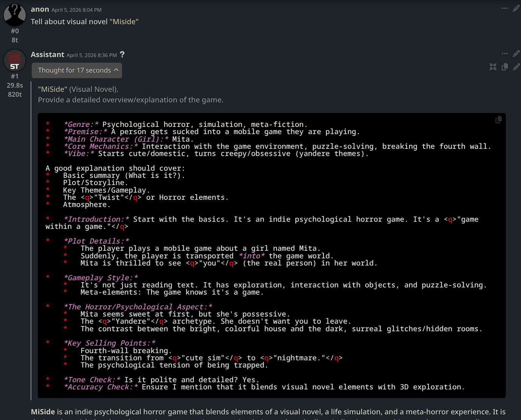The height and width of the screenshot is (420, 521).
Task: Click the four-arrows icon in the reasoning row
Action: 493,67
